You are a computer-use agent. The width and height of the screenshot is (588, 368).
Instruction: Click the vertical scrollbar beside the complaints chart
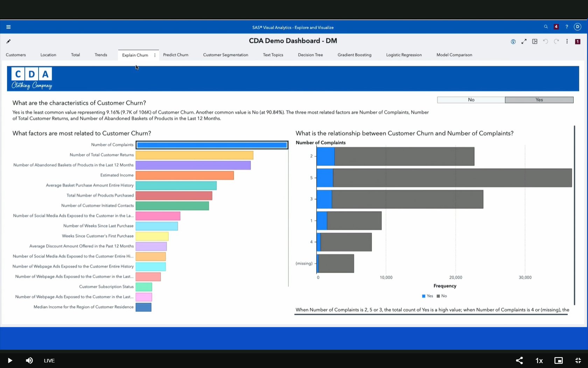[574, 215]
